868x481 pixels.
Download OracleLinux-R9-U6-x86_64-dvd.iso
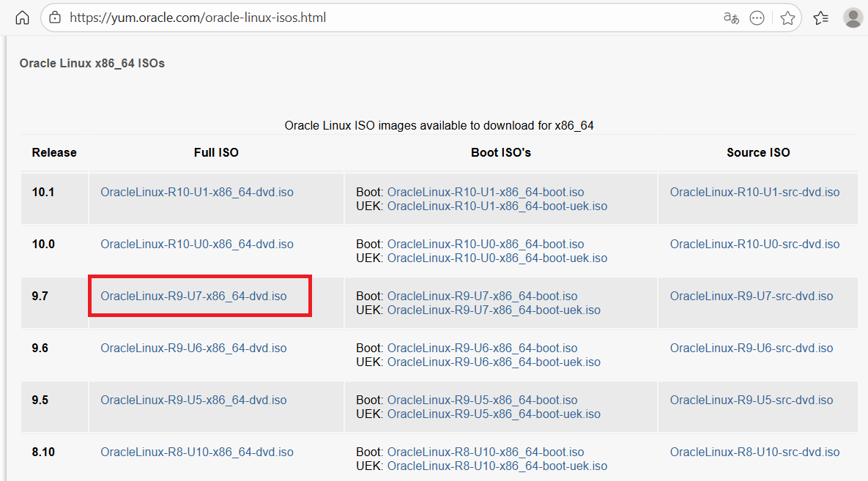point(193,348)
